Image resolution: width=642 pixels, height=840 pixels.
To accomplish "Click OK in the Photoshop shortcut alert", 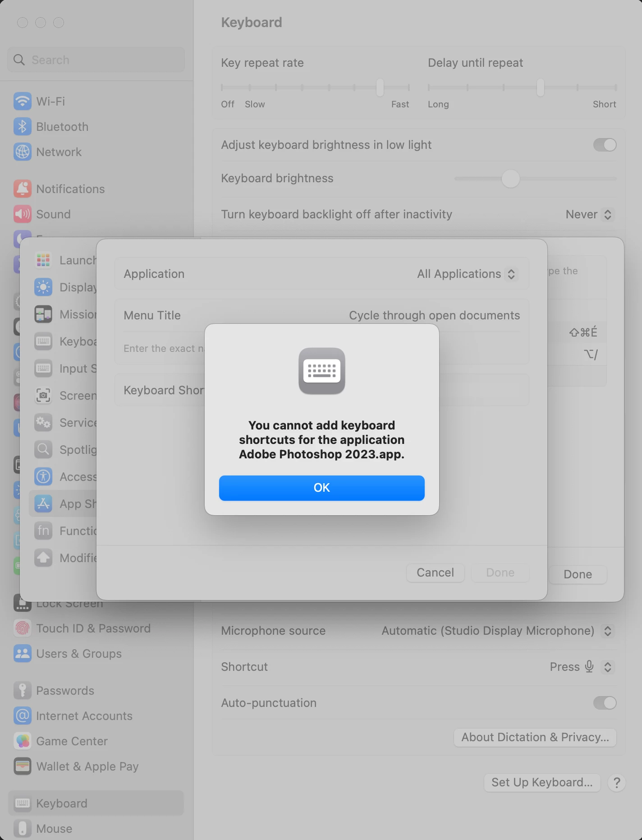I will pyautogui.click(x=321, y=488).
